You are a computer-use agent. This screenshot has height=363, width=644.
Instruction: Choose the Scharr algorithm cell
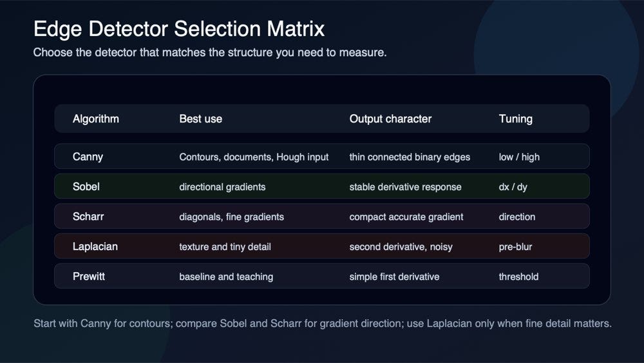(x=88, y=217)
